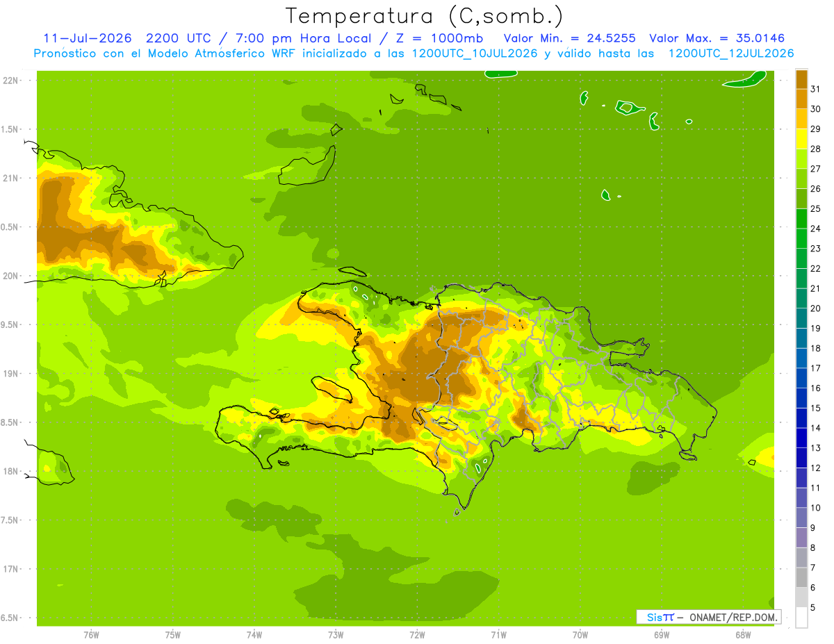This screenshot has height=644, width=834.
Task: Click the "SisTT - ONAMET/REP.DOM." credit label
Action: point(708,617)
